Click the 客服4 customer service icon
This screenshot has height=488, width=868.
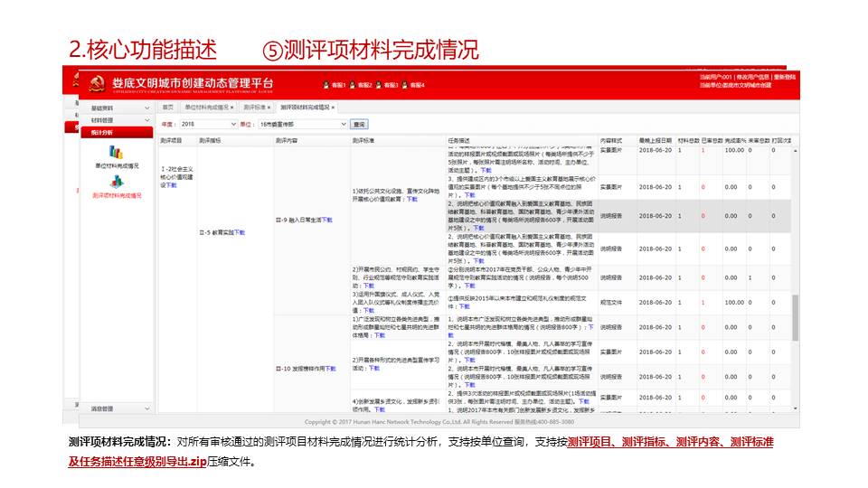pos(405,85)
